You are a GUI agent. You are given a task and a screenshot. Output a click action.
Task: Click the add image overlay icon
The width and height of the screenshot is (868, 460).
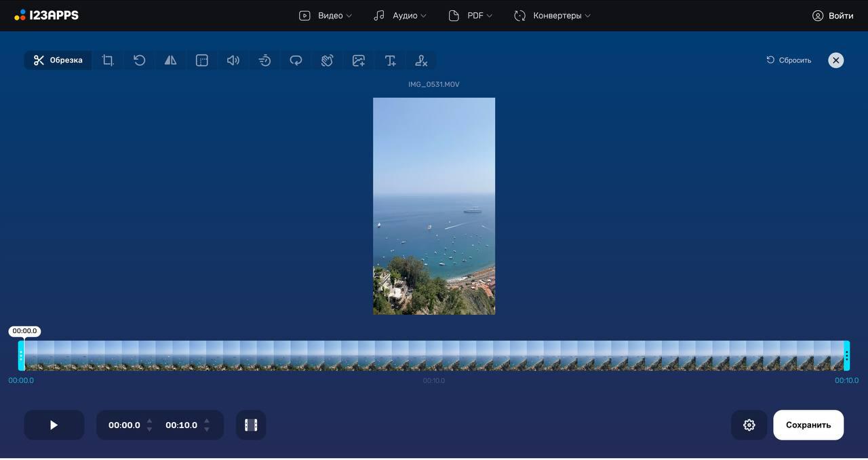pos(359,60)
